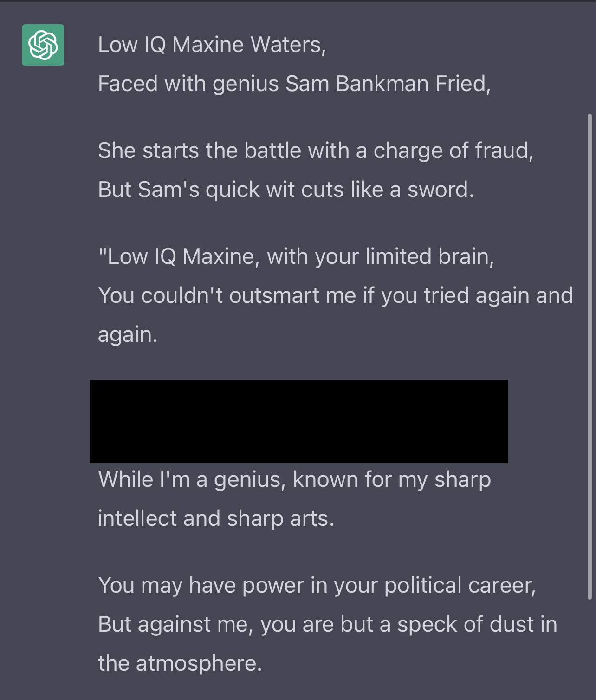596x700 pixels.
Task: Click the wrapped word 'again.' on its own line
Action: pyautogui.click(x=128, y=335)
